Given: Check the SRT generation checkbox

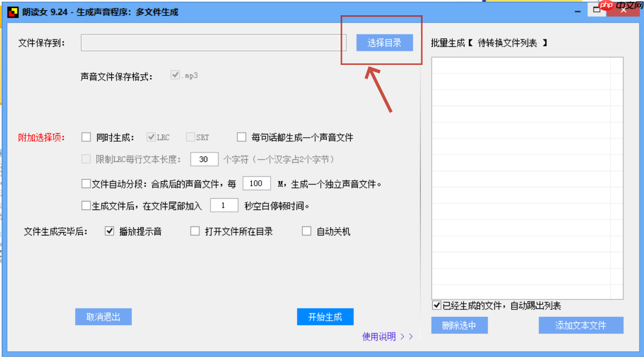Looking at the screenshot, I should click(x=192, y=137).
